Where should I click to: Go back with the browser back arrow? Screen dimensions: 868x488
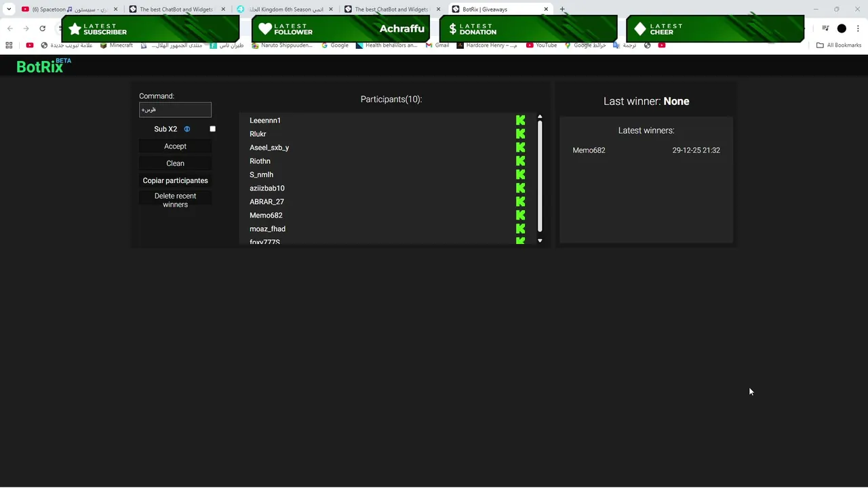point(9,28)
